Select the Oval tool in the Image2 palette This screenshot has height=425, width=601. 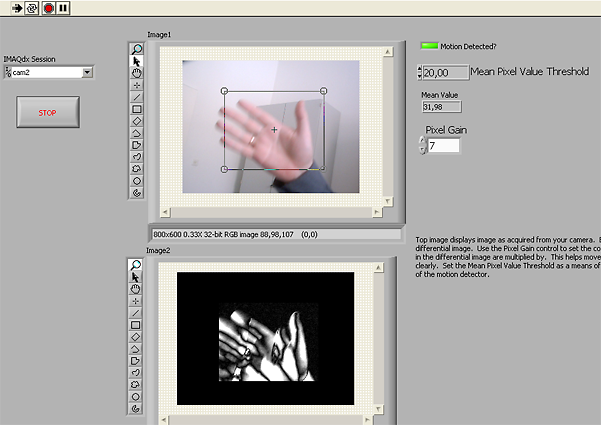point(135,397)
